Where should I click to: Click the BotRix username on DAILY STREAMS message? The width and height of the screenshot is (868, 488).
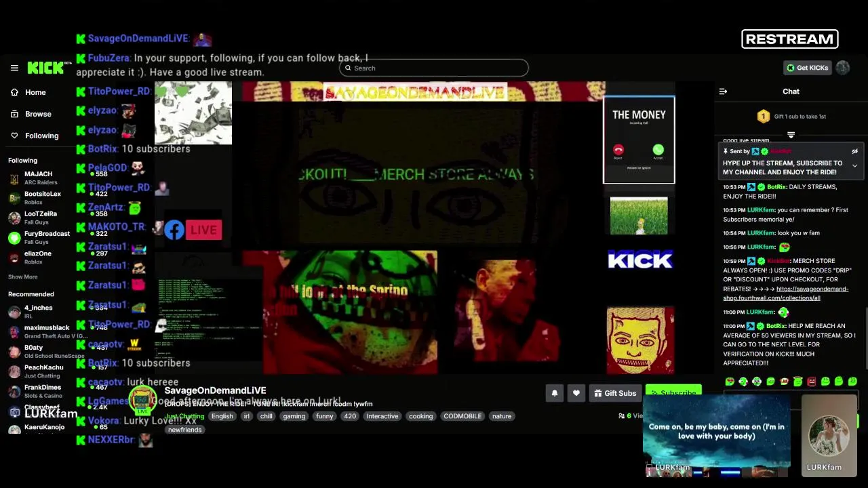(x=776, y=187)
